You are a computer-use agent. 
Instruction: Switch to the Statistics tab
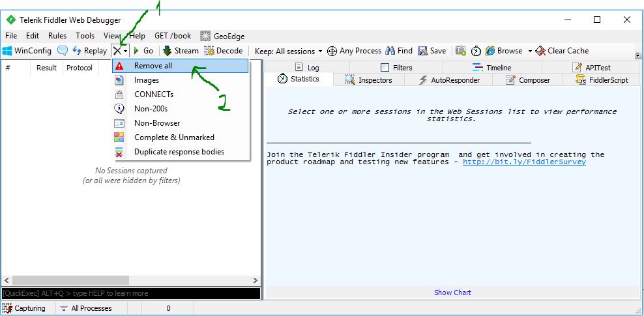pos(299,79)
